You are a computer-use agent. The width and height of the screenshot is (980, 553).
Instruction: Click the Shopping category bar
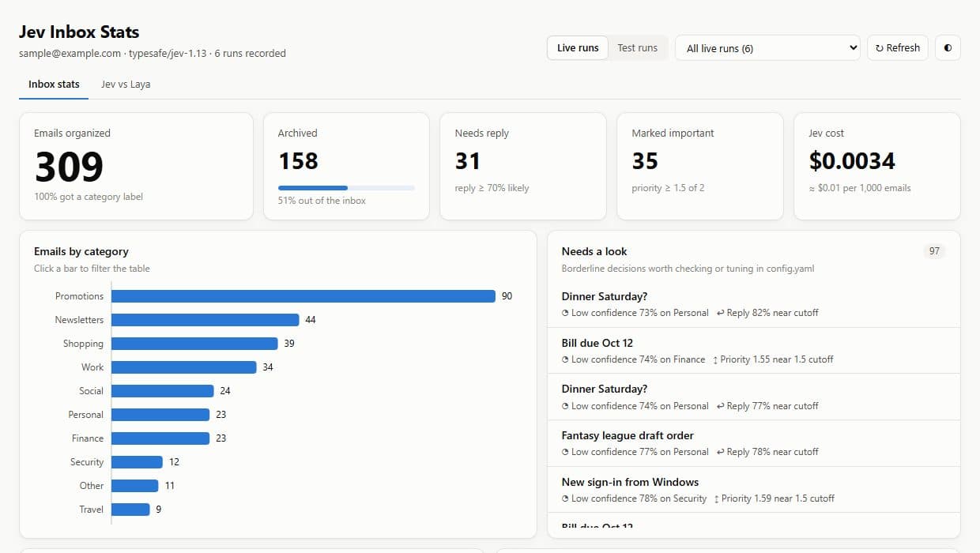[x=194, y=344]
